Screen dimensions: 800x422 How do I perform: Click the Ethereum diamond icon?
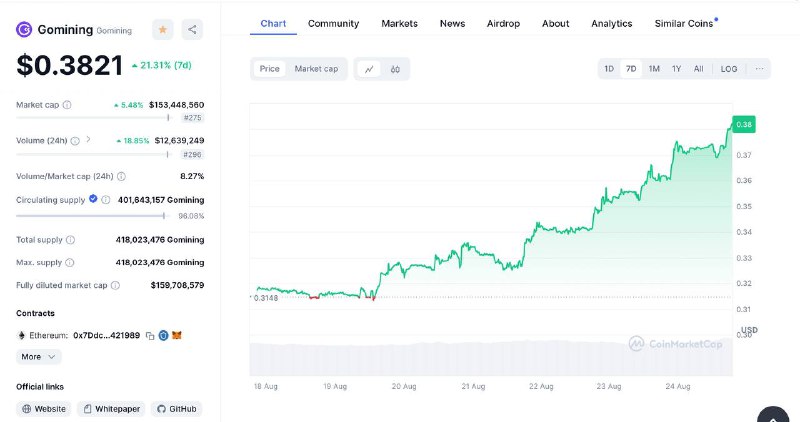coord(21,335)
